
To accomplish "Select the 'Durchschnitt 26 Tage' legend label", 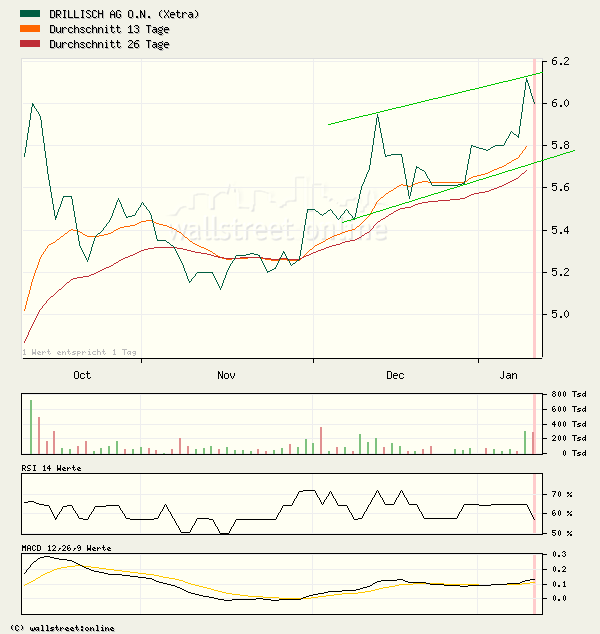I will 109,44.
